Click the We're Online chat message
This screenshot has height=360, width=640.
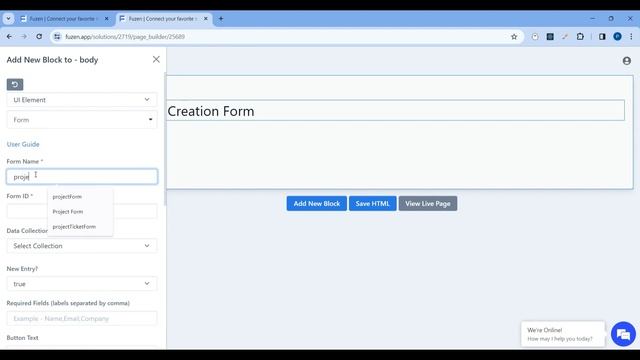tap(562, 334)
